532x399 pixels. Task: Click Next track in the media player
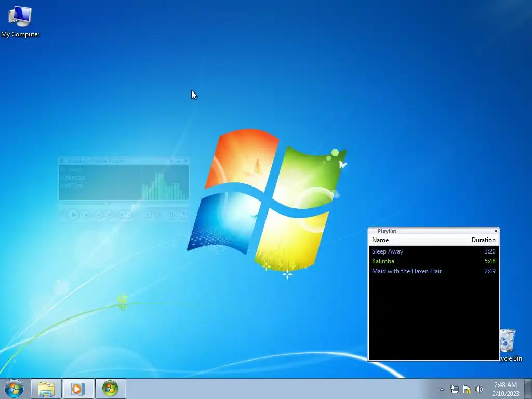(110, 215)
